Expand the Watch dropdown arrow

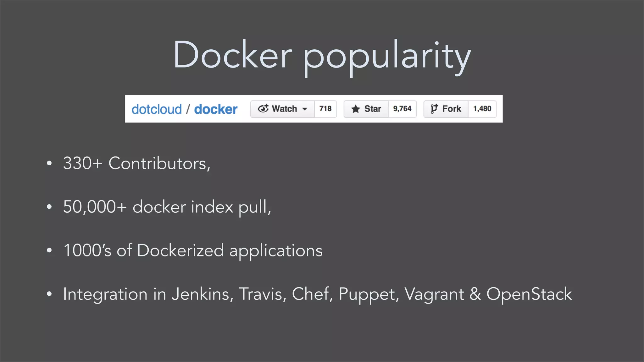305,109
